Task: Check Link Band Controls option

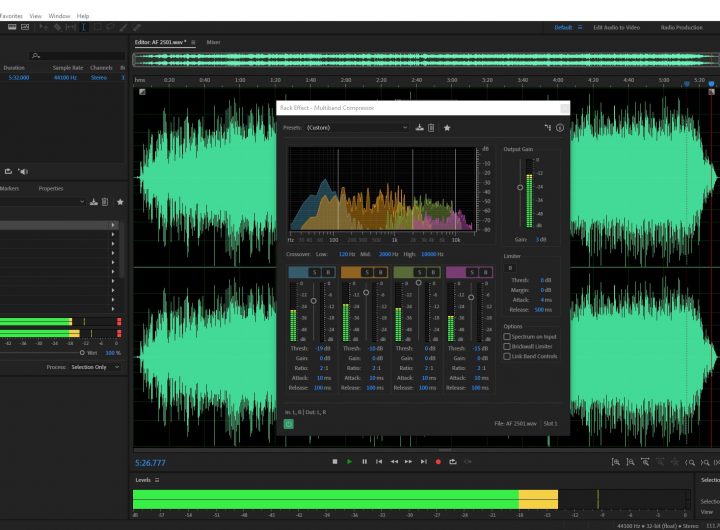Action: pos(507,356)
